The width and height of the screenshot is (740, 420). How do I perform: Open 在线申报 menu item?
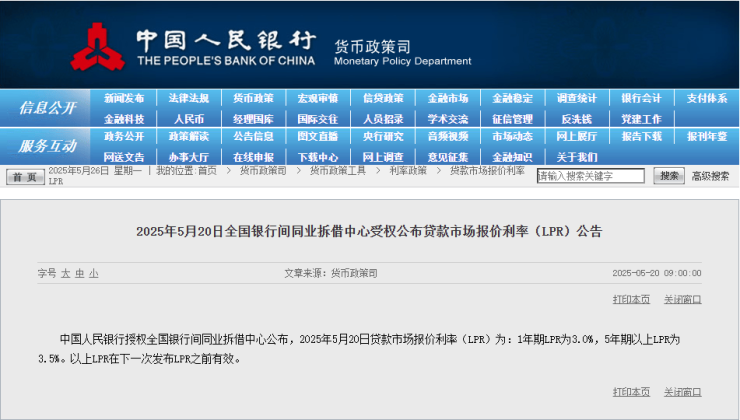[253, 157]
